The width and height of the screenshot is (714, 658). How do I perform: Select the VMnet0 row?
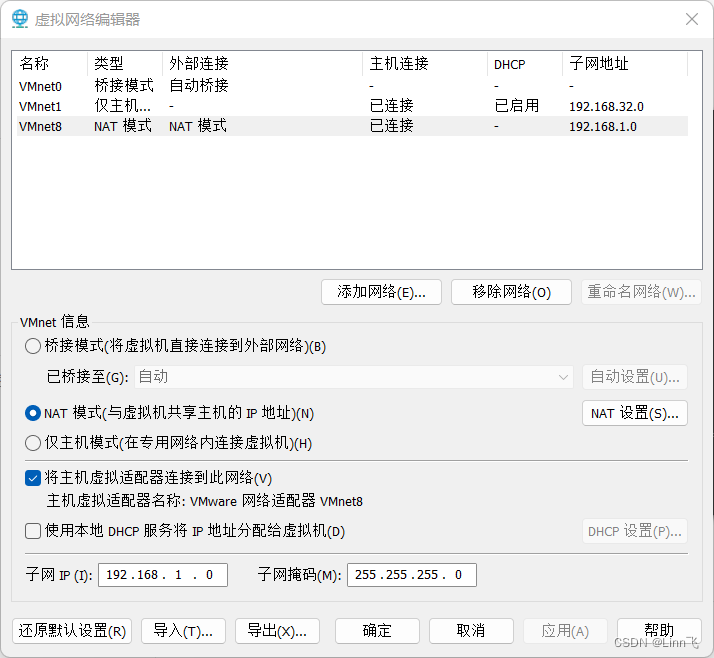click(352, 86)
